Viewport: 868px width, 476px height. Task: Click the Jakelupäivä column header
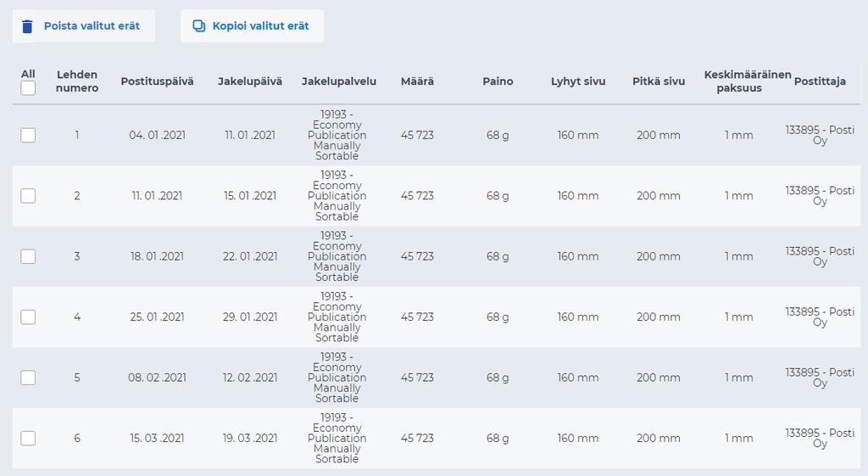tap(250, 81)
